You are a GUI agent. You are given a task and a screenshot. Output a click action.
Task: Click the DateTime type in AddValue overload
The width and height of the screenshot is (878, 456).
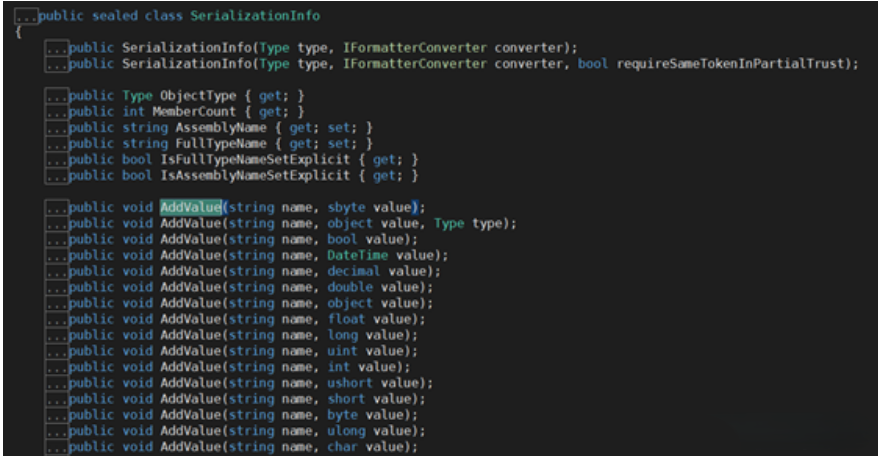coord(356,255)
